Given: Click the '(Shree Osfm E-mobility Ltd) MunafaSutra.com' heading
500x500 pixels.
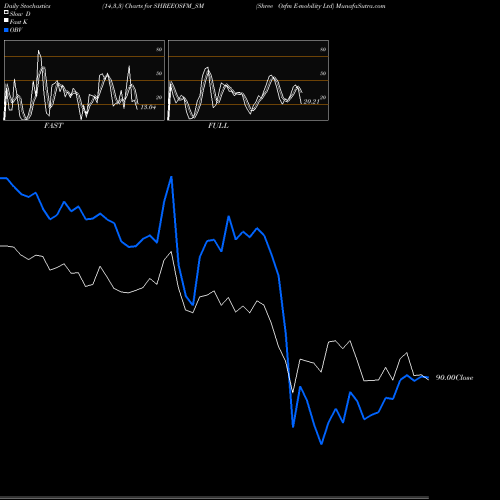Looking at the screenshot, I should click(320, 6).
